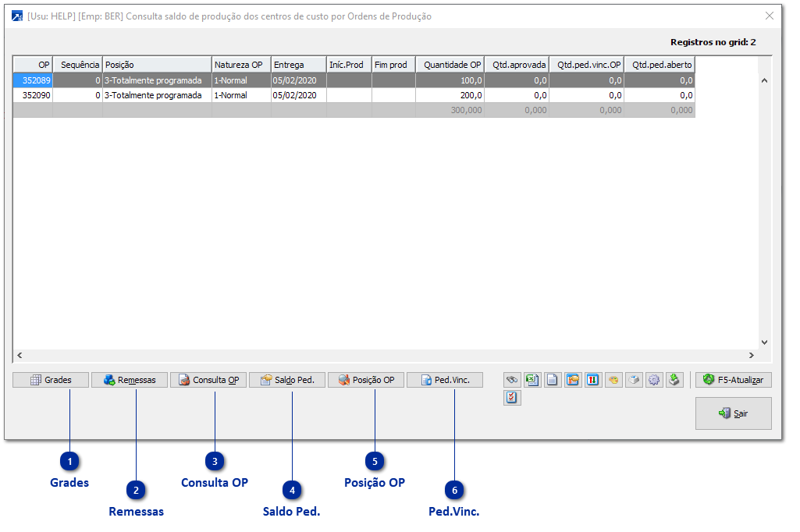
Task: Open the color palette icon
Action: click(613, 380)
